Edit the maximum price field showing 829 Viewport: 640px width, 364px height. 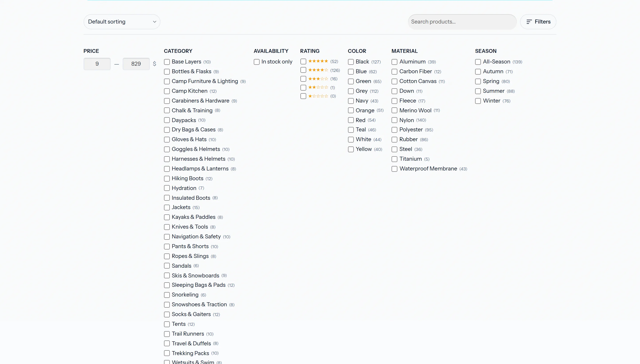(x=136, y=64)
